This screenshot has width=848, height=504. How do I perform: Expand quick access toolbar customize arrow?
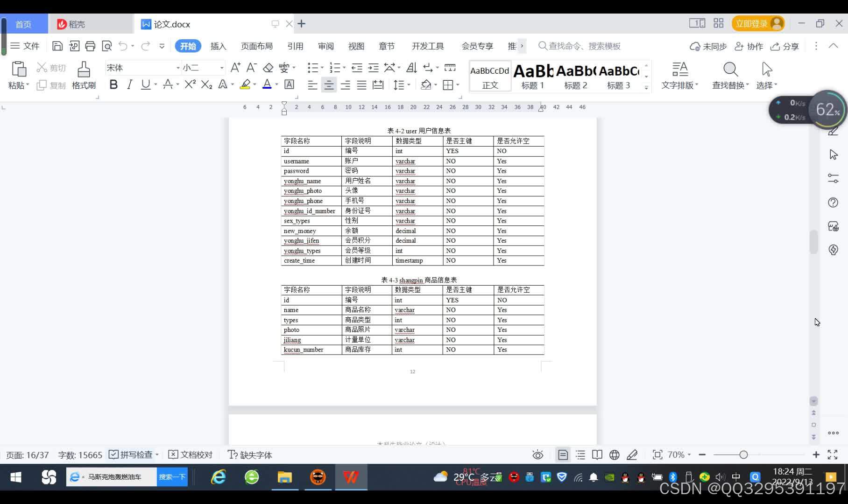click(x=162, y=46)
